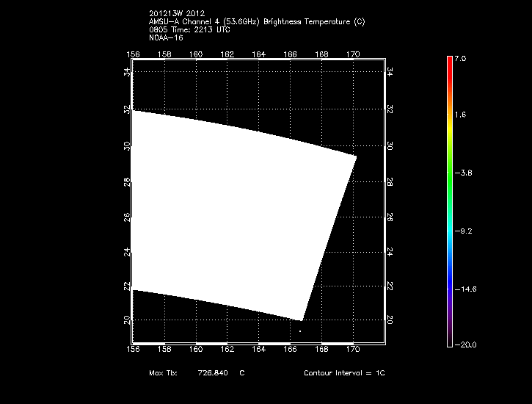Click the 726.840 max temperature value
Screen dimensions: 532x404
pos(213,373)
